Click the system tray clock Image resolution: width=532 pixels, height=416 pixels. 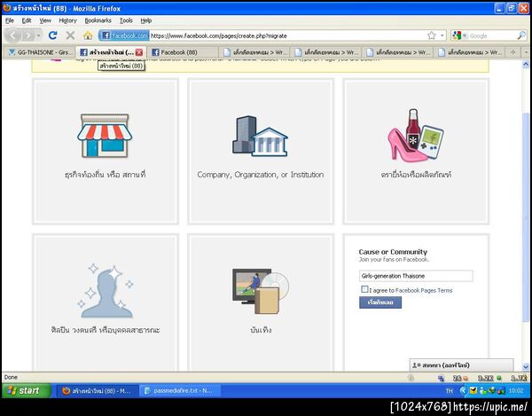pyautogui.click(x=516, y=391)
